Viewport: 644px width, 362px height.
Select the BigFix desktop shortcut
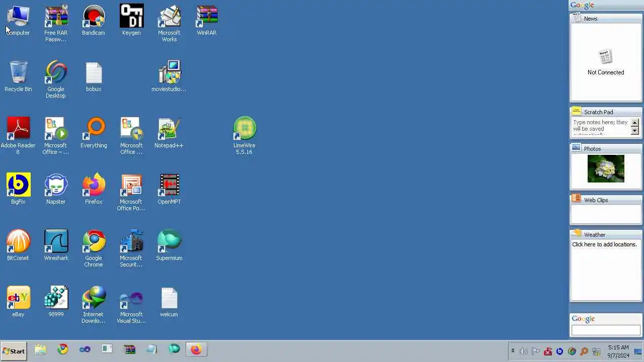[x=18, y=189]
